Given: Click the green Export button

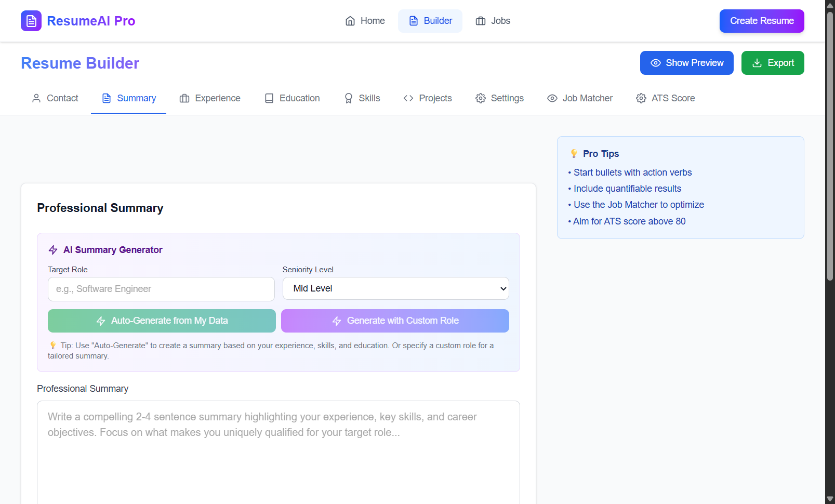Looking at the screenshot, I should (x=773, y=63).
